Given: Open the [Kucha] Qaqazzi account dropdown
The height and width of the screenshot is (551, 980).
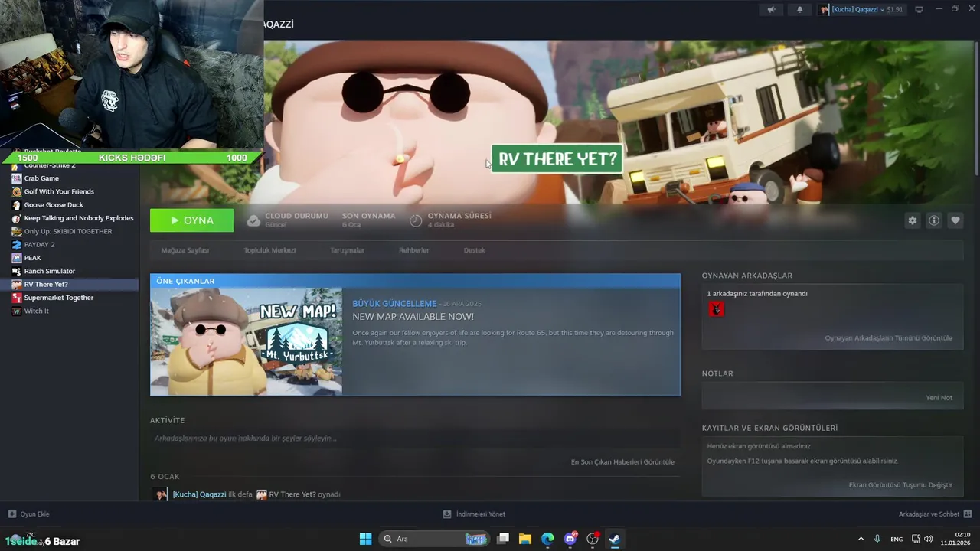Looking at the screenshot, I should click(x=861, y=9).
